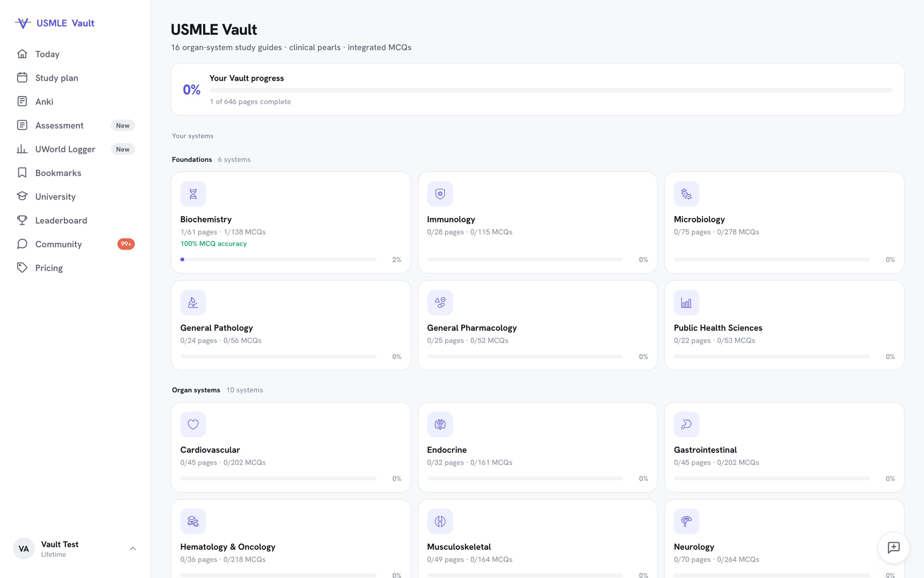Click the General Pharmacology pills icon
Image resolution: width=924 pixels, height=578 pixels.
pos(440,302)
